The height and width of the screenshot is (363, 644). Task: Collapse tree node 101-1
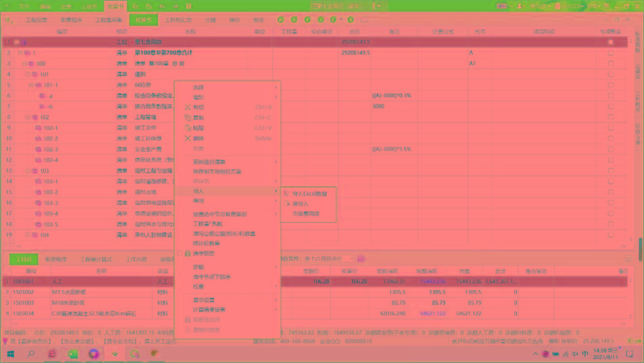31,85
